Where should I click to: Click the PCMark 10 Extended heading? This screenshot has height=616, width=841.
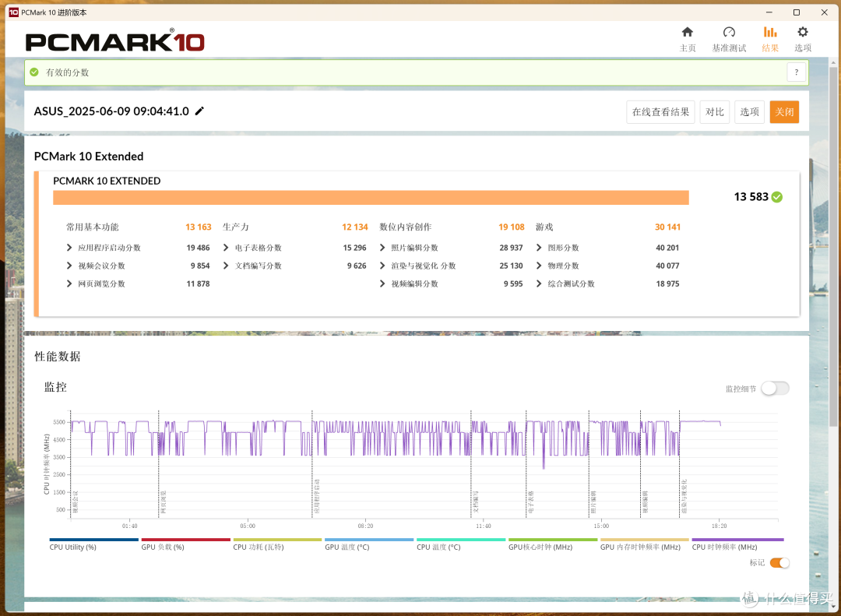pyautogui.click(x=89, y=157)
